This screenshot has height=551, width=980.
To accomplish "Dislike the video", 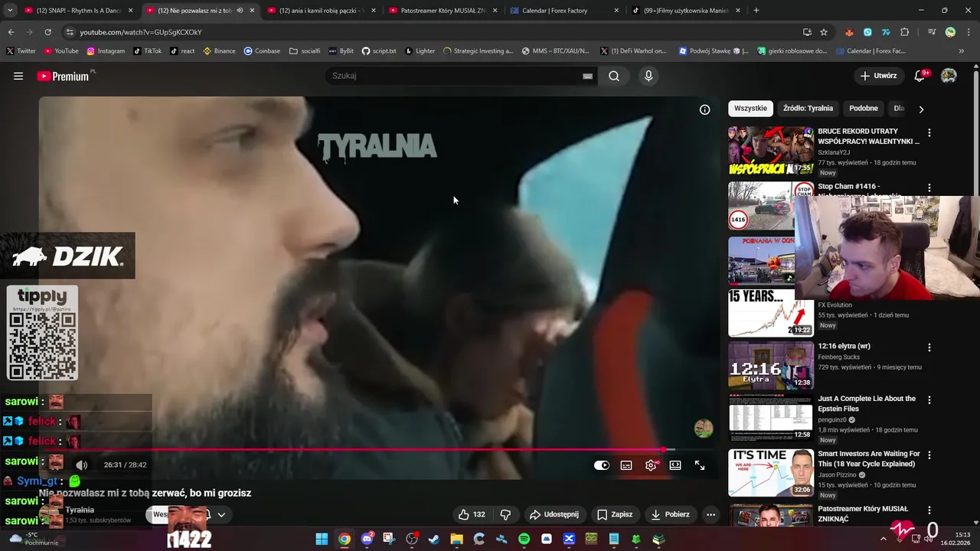I will point(505,514).
